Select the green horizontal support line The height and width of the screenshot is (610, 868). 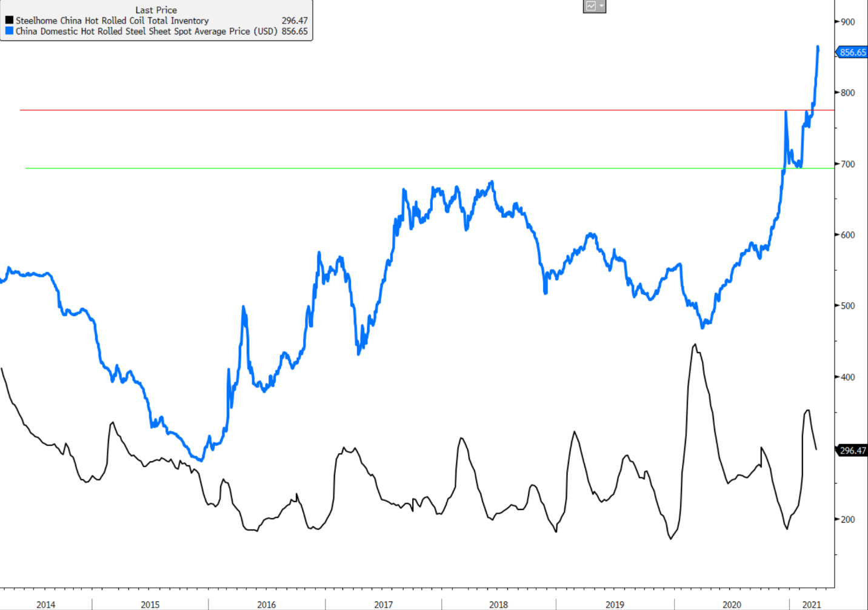364,168
